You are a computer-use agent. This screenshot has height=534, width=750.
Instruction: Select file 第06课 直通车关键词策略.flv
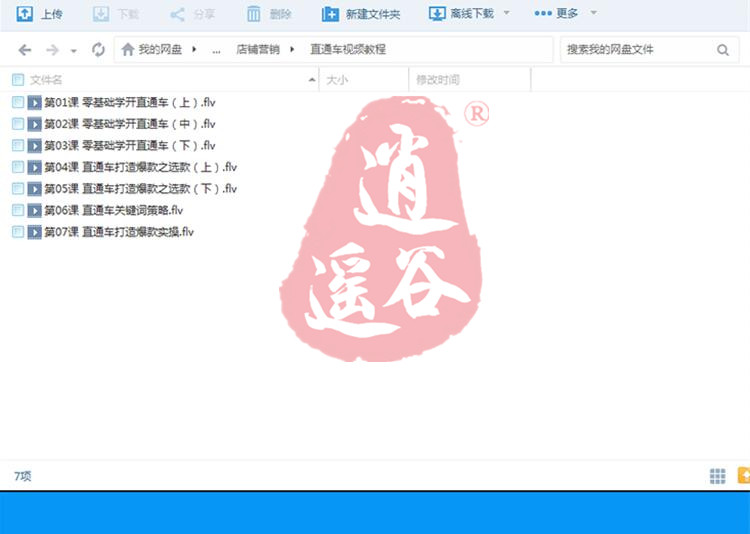pyautogui.click(x=113, y=210)
